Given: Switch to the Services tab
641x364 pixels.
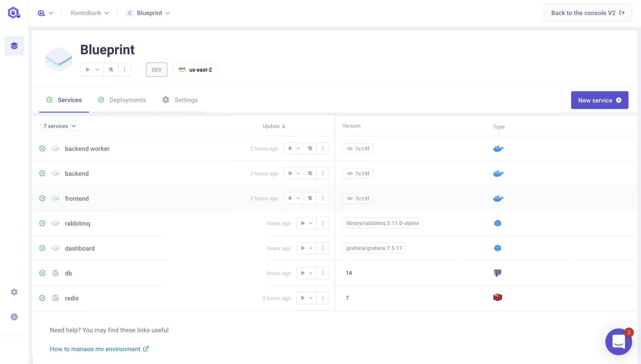Looking at the screenshot, I should pyautogui.click(x=64, y=100).
